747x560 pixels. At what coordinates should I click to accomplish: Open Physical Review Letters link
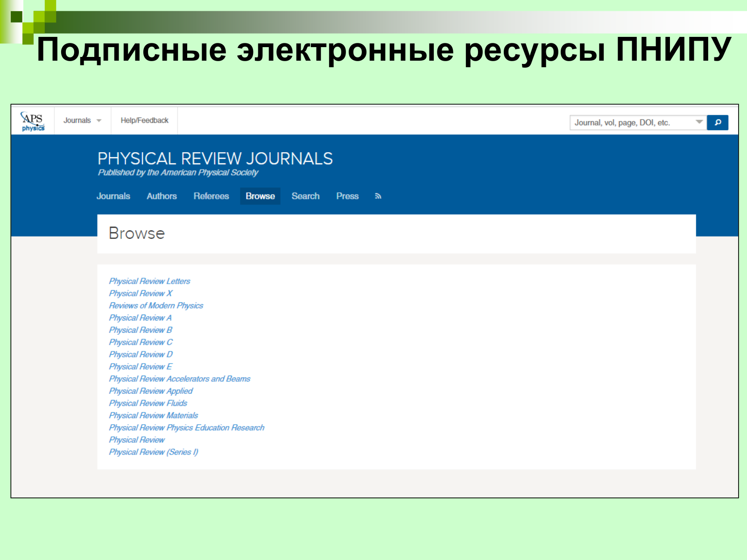[x=149, y=281]
